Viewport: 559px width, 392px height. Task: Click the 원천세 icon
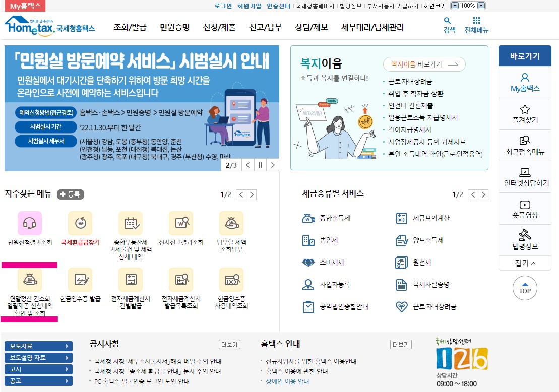coord(402,263)
